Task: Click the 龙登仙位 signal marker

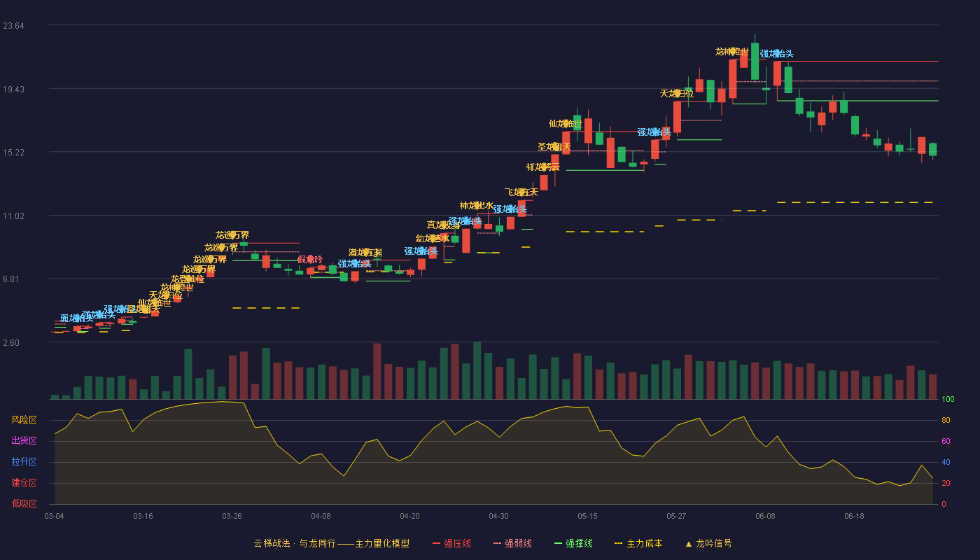Action: pyautogui.click(x=188, y=279)
